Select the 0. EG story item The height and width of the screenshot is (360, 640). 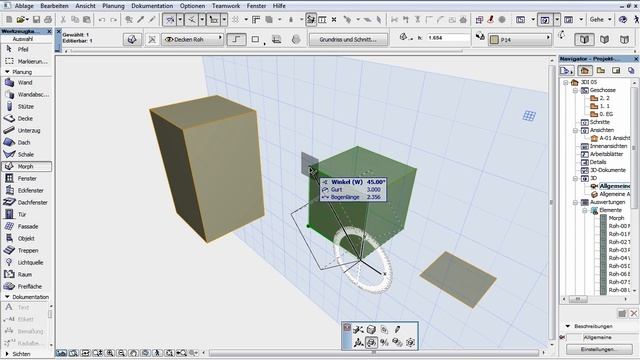tap(606, 114)
